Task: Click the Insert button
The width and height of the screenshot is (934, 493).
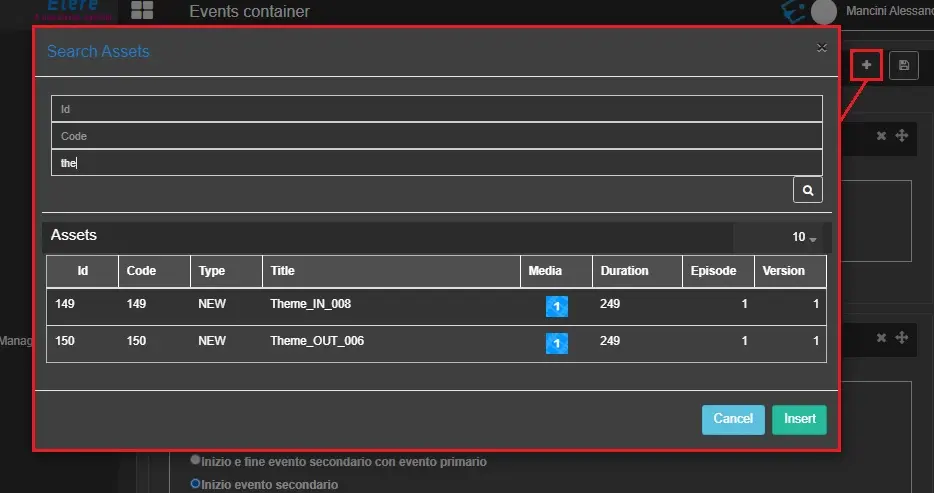Action: coord(799,419)
